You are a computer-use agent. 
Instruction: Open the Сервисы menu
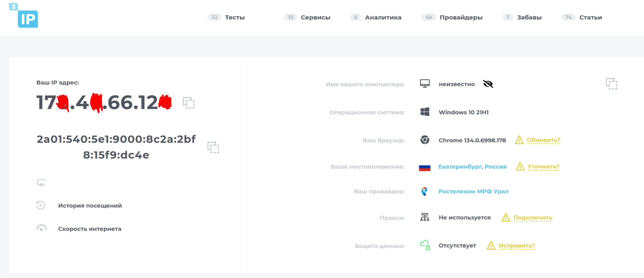point(315,17)
